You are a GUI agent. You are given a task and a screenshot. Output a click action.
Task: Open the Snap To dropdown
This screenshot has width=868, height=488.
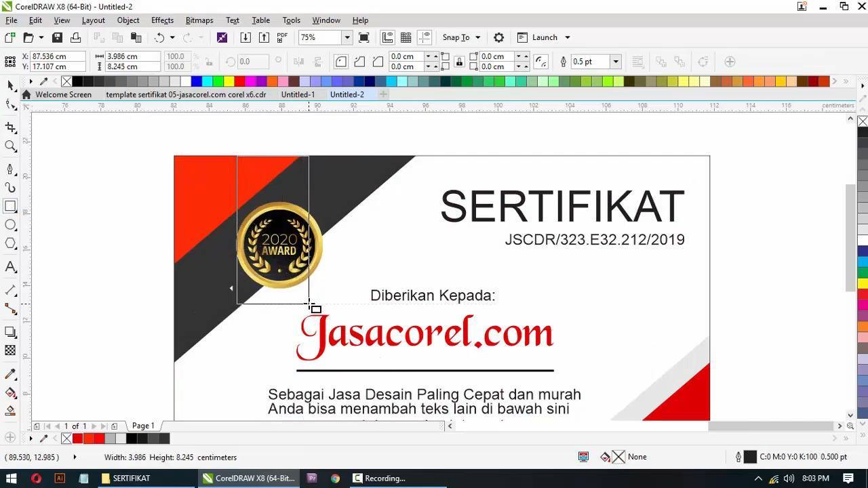click(x=461, y=37)
